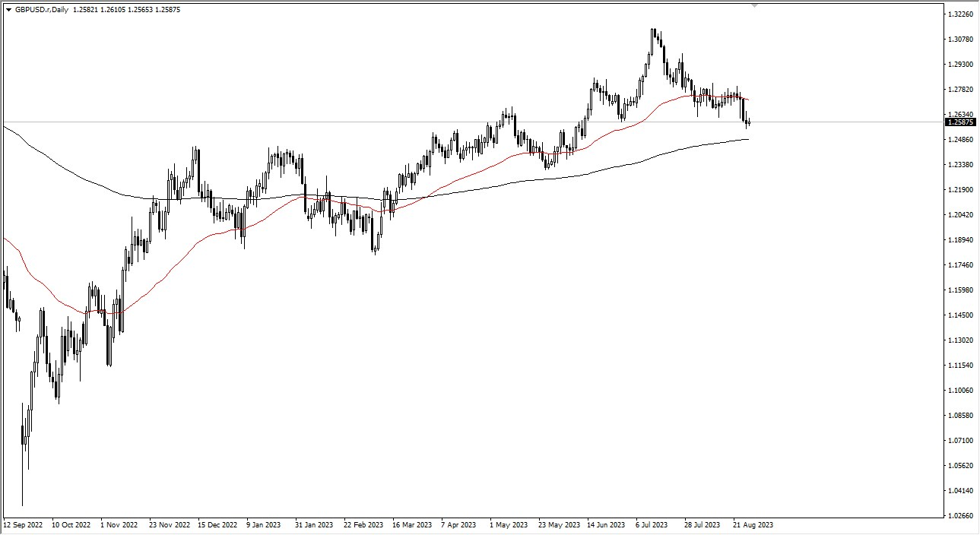
Task: Click the 16 Mar 2023 date label
Action: click(x=411, y=525)
